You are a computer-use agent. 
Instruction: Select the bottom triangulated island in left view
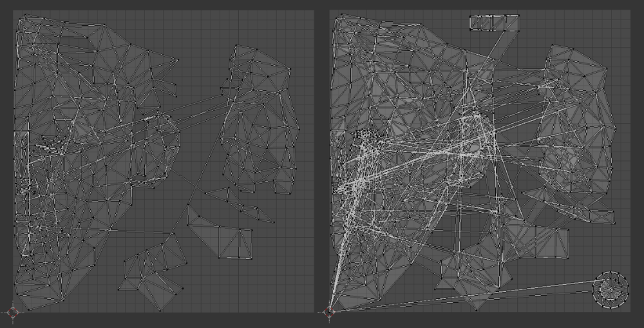point(149,274)
